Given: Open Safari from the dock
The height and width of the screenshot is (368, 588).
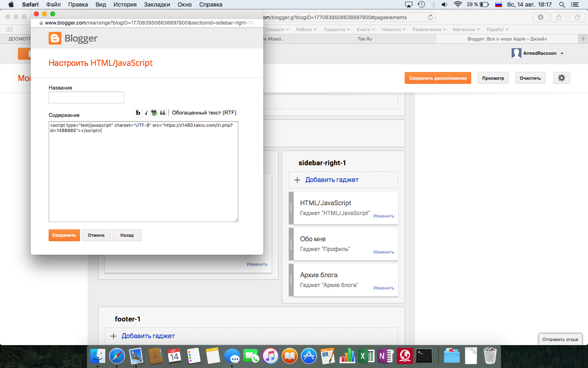Looking at the screenshot, I should (x=117, y=356).
